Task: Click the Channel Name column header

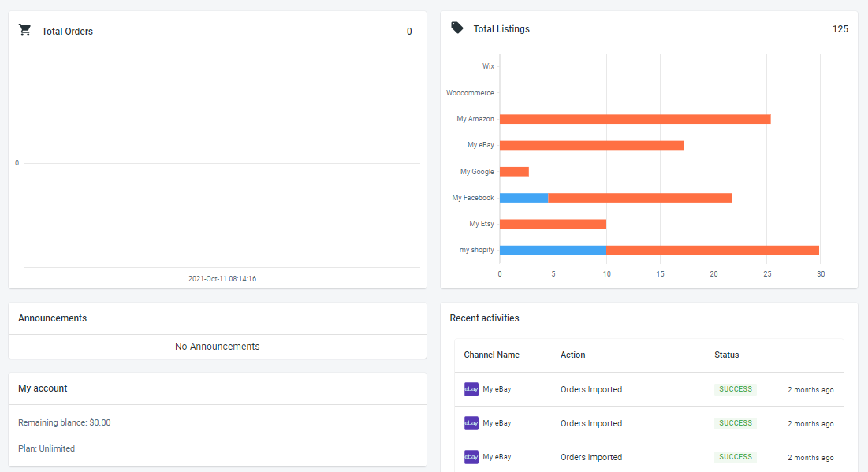Action: pos(492,355)
